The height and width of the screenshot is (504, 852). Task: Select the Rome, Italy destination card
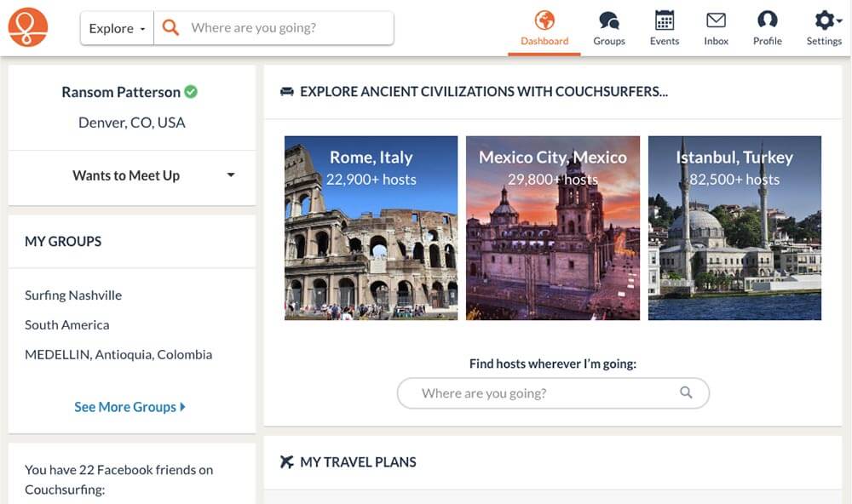[x=371, y=227]
